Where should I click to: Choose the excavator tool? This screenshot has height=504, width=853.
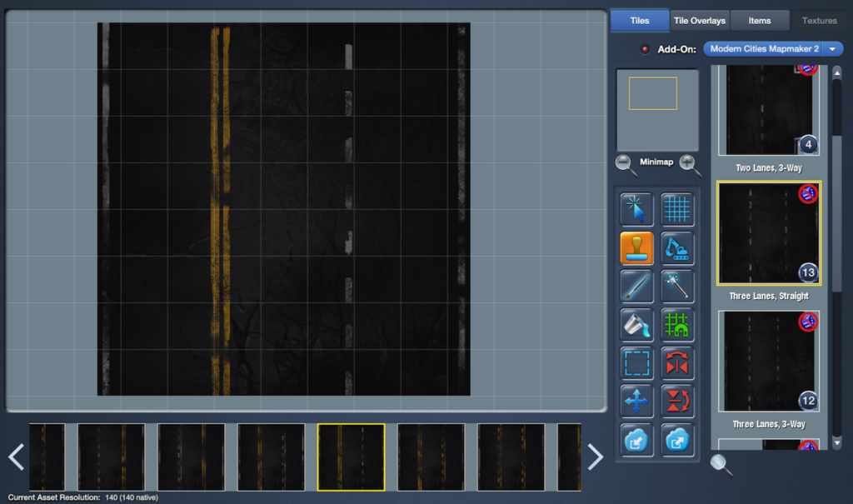[x=677, y=248]
